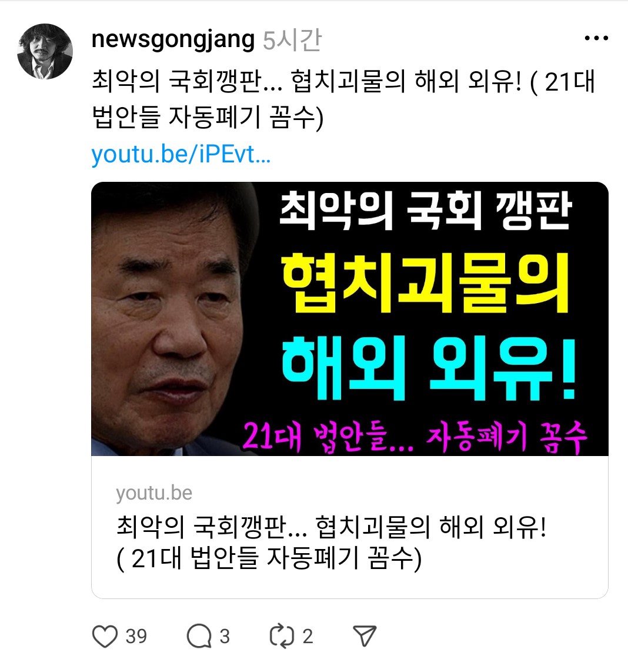Click the cyan 해외 외유! text in thumbnail

pyautogui.click(x=429, y=368)
